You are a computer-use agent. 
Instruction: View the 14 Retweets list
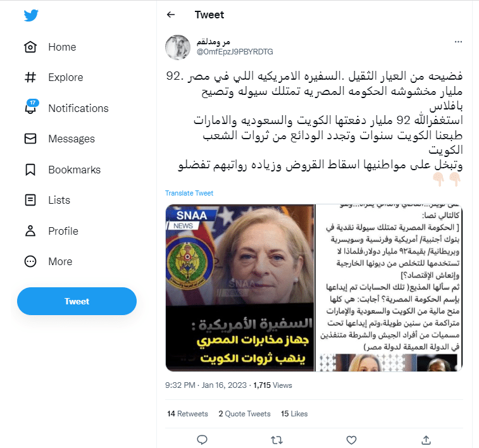[187, 413]
